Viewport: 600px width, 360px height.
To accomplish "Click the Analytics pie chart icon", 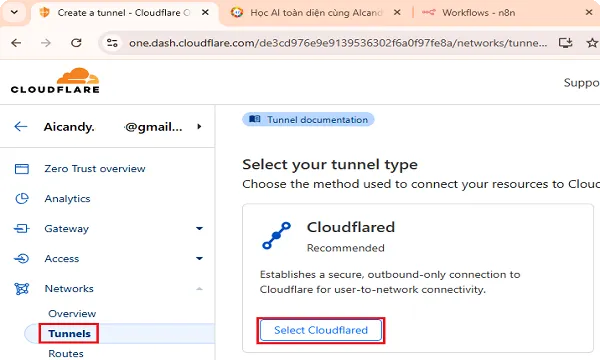I will [x=22, y=199].
